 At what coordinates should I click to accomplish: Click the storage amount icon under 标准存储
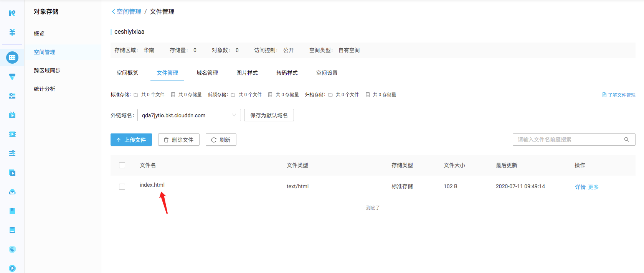(173, 95)
